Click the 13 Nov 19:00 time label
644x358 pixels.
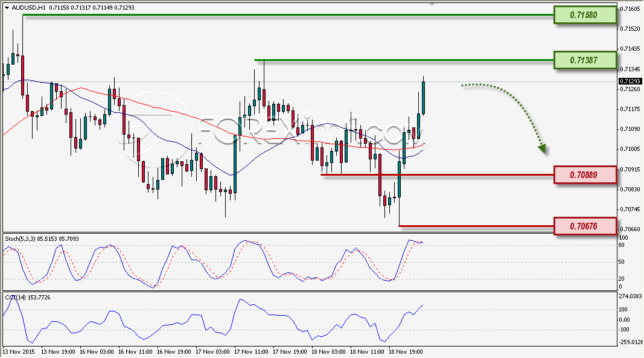[59, 352]
